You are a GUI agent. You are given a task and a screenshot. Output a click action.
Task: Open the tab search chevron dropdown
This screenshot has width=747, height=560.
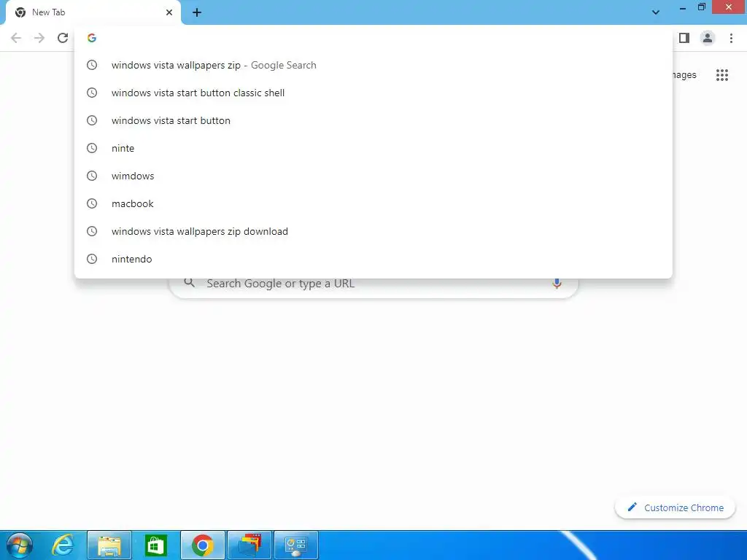coord(656,12)
